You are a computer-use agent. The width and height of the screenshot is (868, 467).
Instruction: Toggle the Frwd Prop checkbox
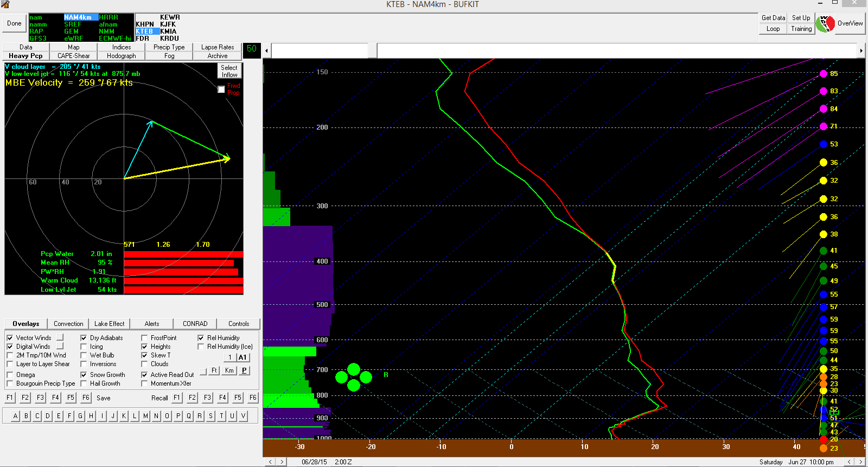[x=221, y=89]
